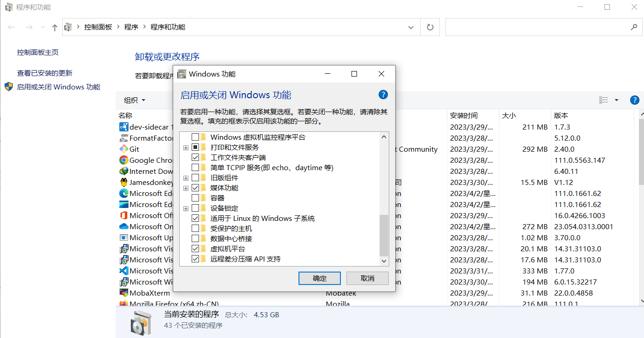Click the 启用或关闭 Windows 功能 link
This screenshot has width=644, height=338.
click(x=59, y=87)
